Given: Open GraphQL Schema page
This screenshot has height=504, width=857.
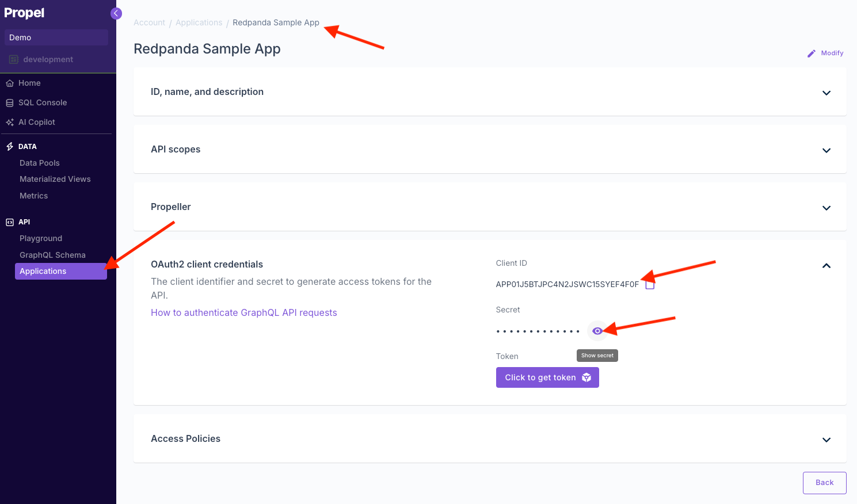Looking at the screenshot, I should click(52, 255).
